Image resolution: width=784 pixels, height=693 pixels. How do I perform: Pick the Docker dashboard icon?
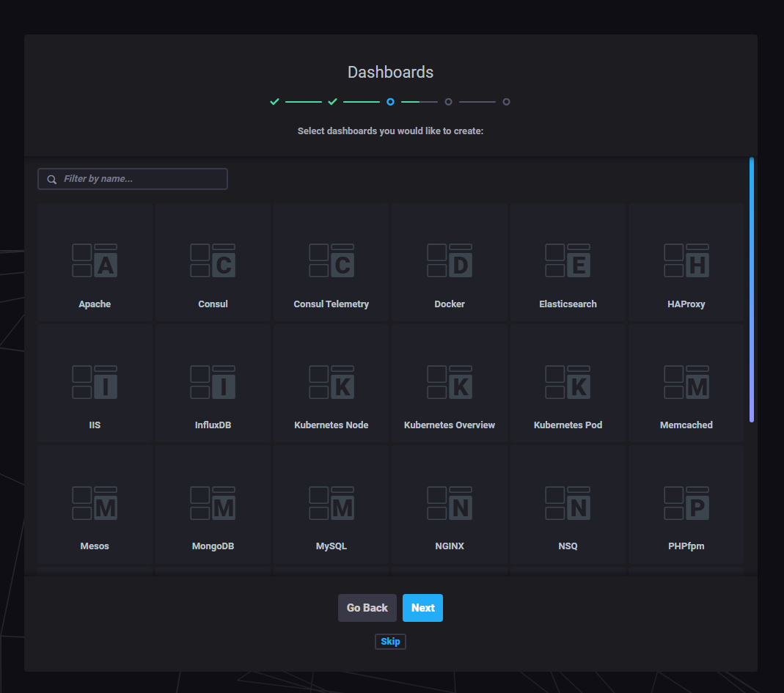click(x=450, y=260)
